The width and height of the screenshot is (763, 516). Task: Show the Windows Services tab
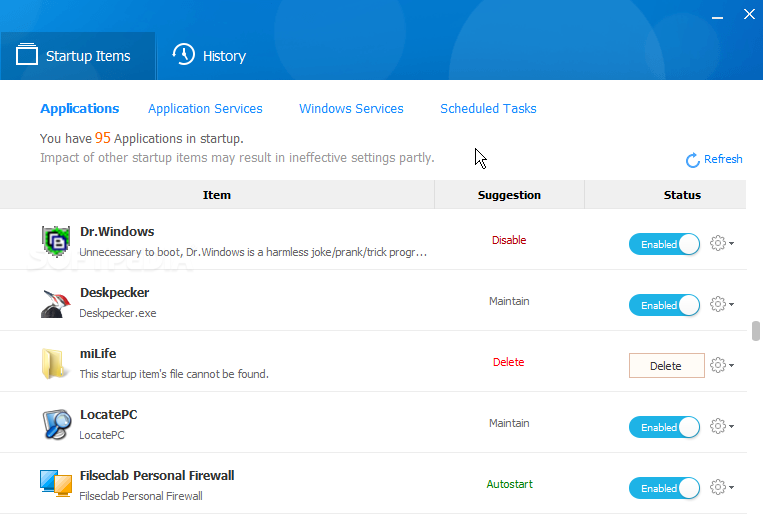pyautogui.click(x=351, y=109)
